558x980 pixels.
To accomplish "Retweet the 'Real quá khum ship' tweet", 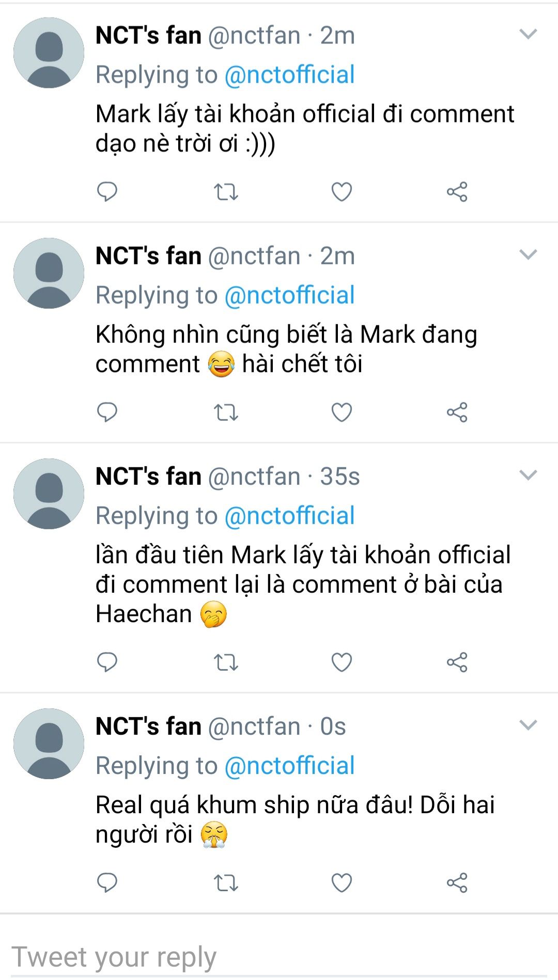I will [226, 883].
